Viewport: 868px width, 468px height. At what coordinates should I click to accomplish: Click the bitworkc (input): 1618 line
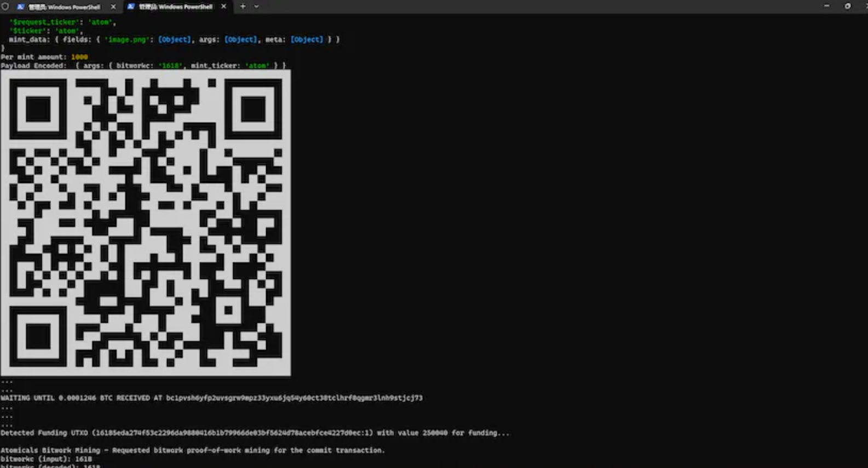pyautogui.click(x=46, y=459)
